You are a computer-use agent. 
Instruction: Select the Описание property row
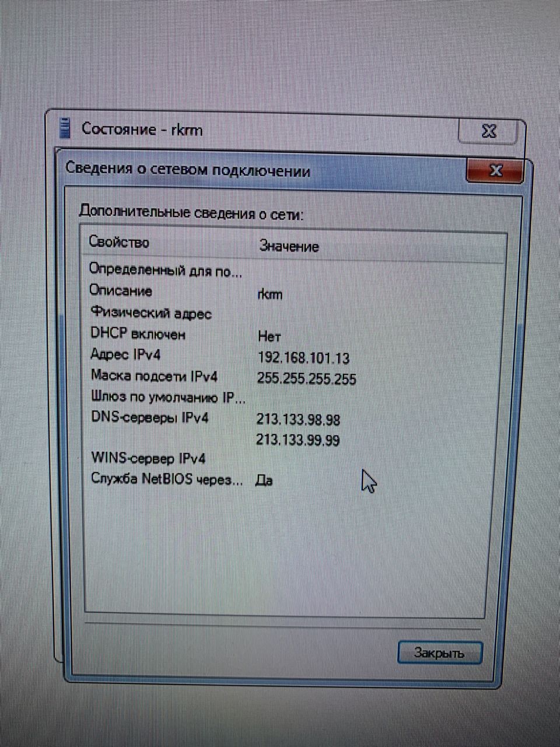[121, 291]
